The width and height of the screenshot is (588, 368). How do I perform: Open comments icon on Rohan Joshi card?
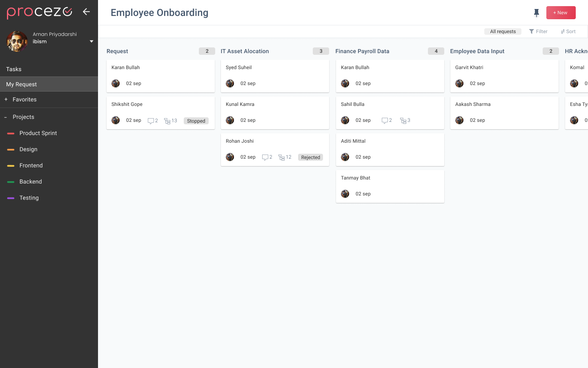coord(265,157)
